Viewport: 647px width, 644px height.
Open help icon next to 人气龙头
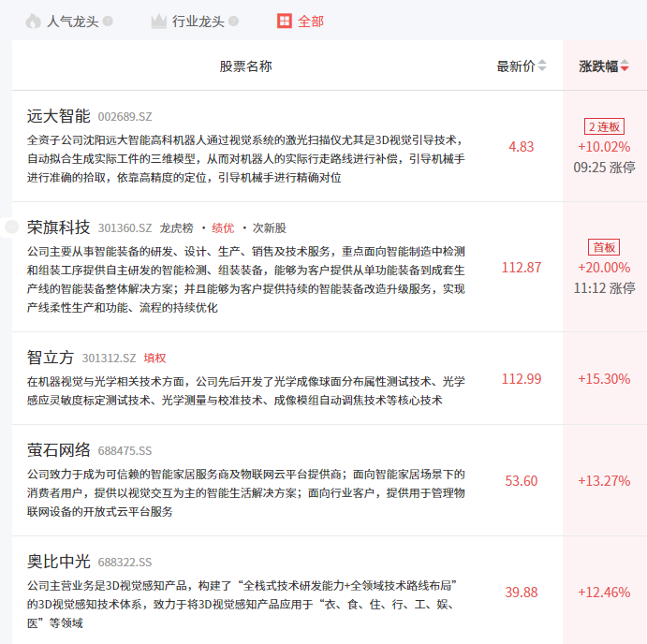108,21
